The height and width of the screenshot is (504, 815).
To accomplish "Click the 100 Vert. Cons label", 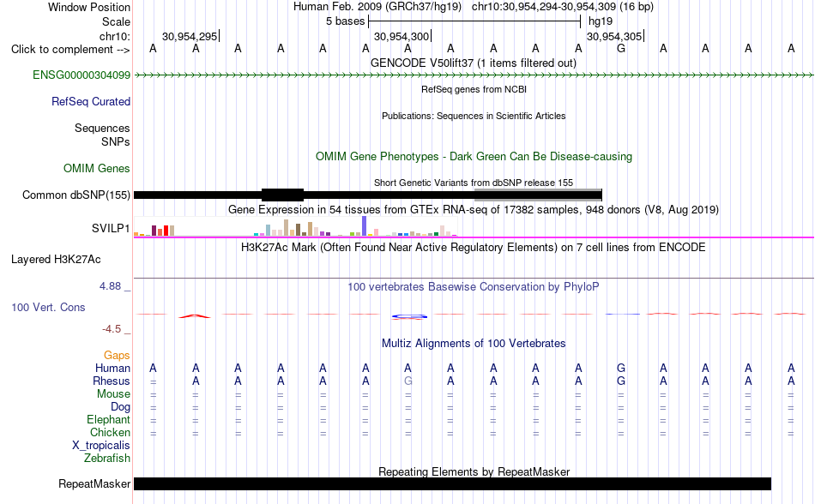I will [x=48, y=307].
